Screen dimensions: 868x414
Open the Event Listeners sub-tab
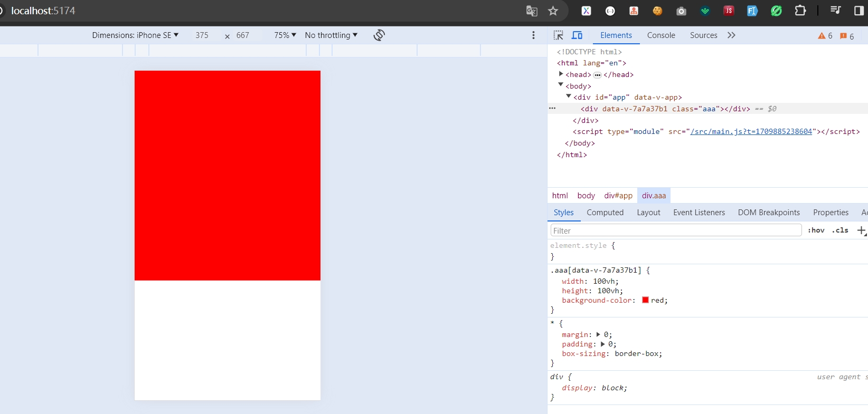coord(699,213)
